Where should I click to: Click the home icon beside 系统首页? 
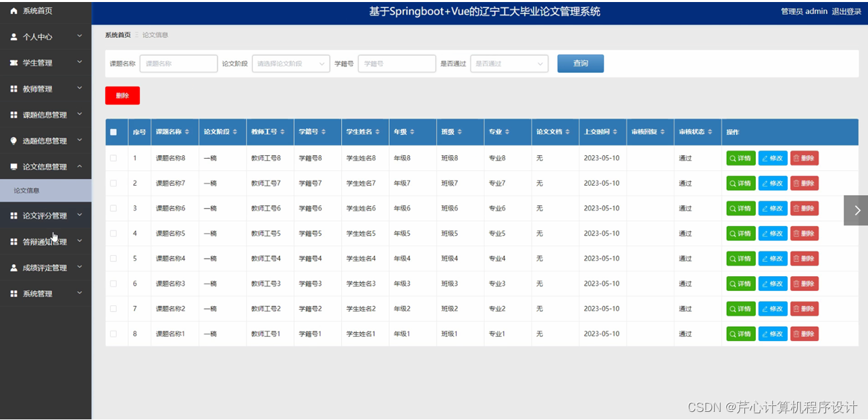click(x=14, y=11)
